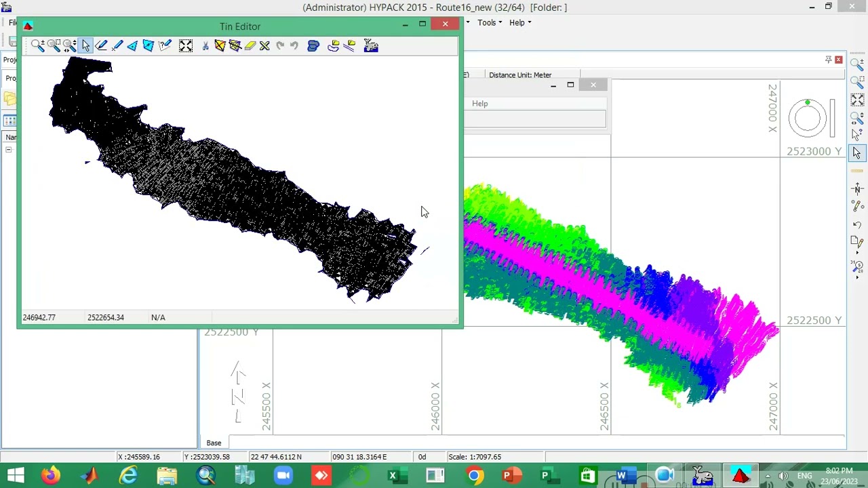Activate pointer cursor tool in Tin Editor
This screenshot has height=488, width=868.
click(x=85, y=45)
